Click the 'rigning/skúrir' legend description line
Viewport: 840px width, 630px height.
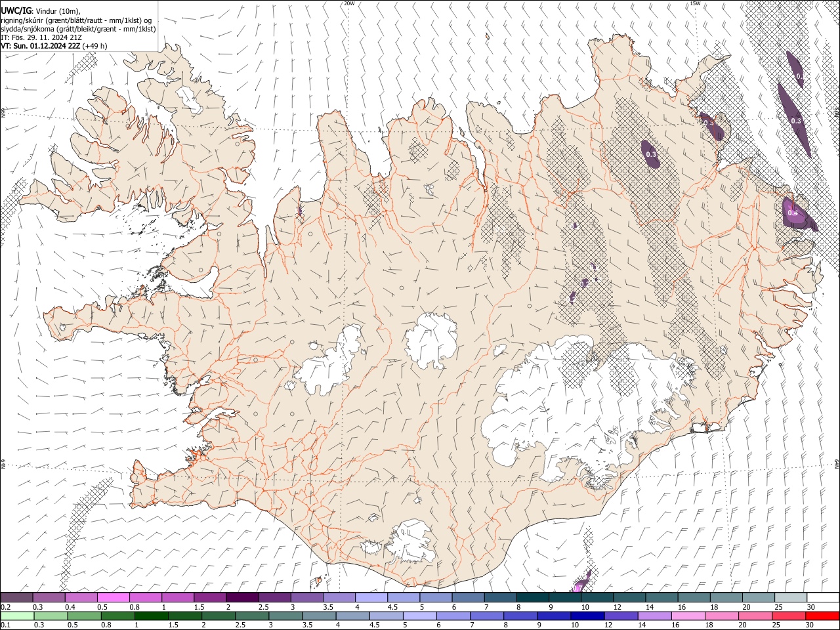76,20
